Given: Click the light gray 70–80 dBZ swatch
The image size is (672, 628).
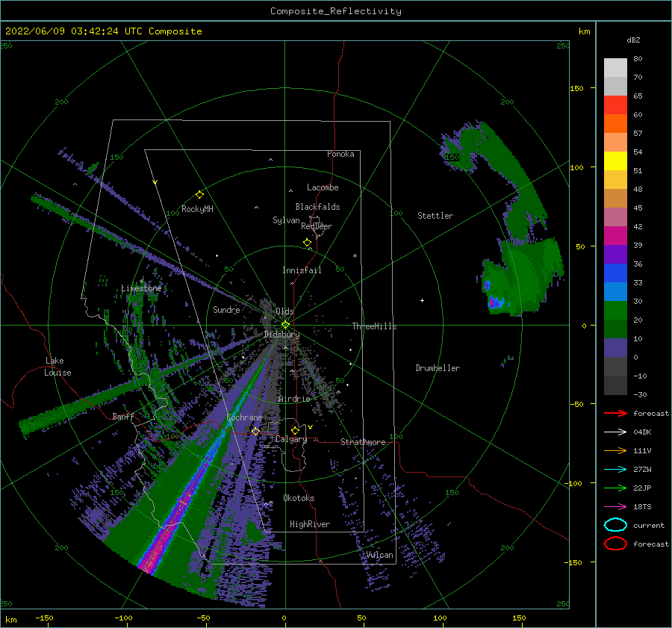Looking at the screenshot, I should 615,68.
